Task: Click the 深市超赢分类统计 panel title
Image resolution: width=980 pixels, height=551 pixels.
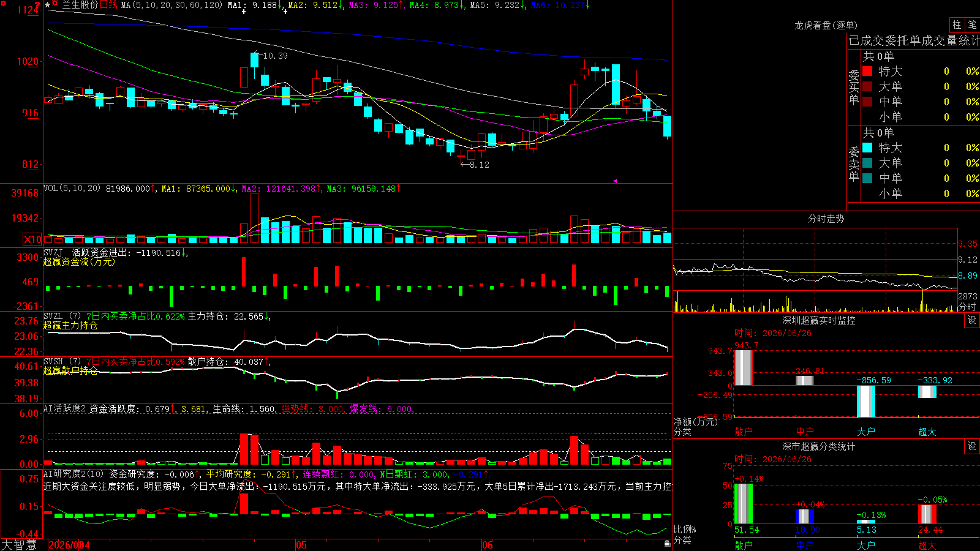Action: pos(819,446)
